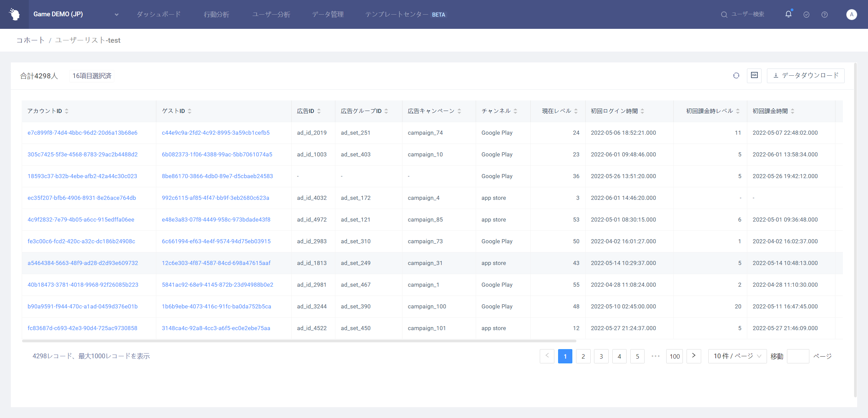Image resolution: width=868 pixels, height=418 pixels.
Task: Go to page 3
Action: point(601,356)
